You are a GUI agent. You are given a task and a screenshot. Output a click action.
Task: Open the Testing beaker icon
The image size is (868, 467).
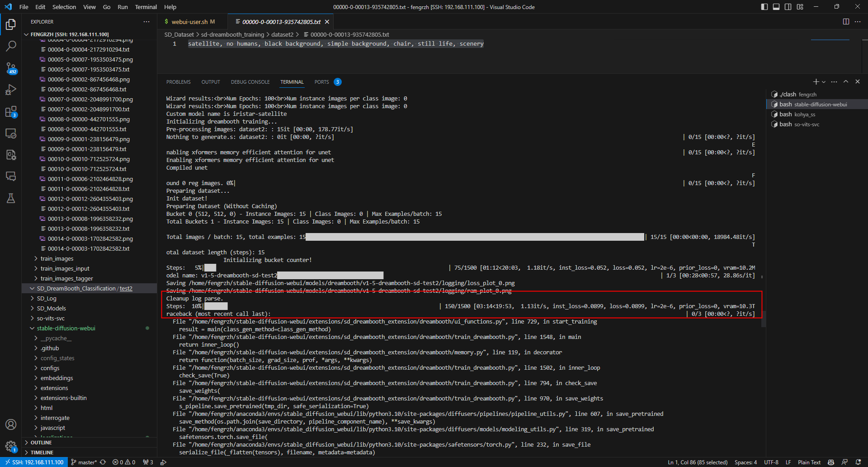point(11,198)
